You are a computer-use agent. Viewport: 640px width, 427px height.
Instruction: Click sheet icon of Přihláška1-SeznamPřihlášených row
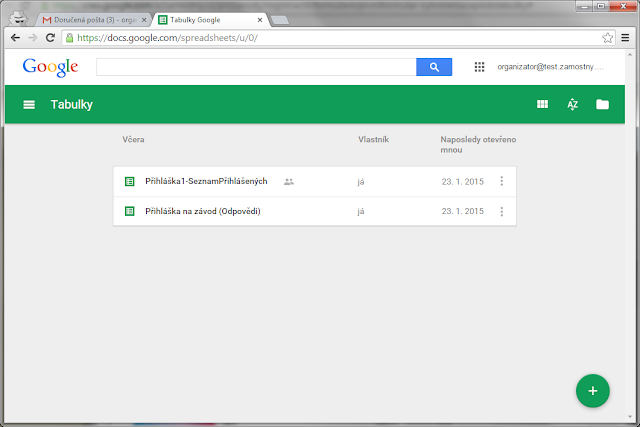(x=129, y=181)
